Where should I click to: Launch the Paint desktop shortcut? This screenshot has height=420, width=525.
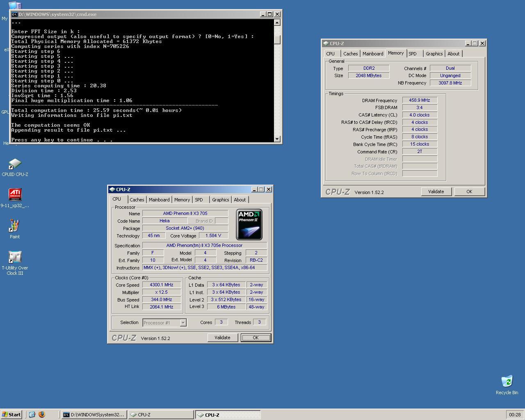point(15,229)
